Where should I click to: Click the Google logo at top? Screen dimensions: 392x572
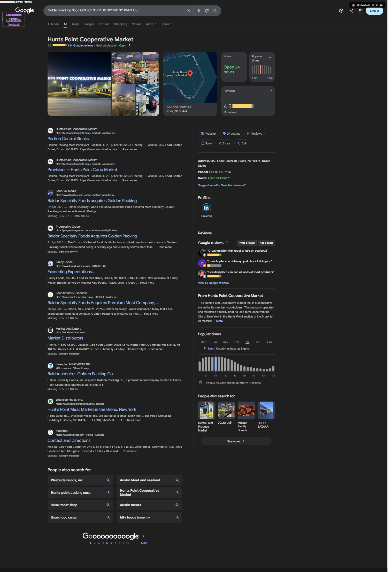tap(25, 10)
